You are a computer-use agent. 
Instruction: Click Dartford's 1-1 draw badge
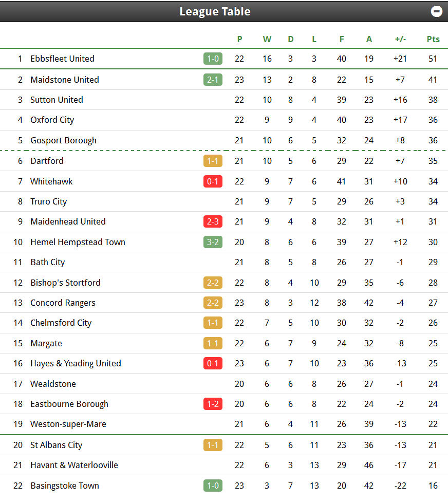click(213, 161)
